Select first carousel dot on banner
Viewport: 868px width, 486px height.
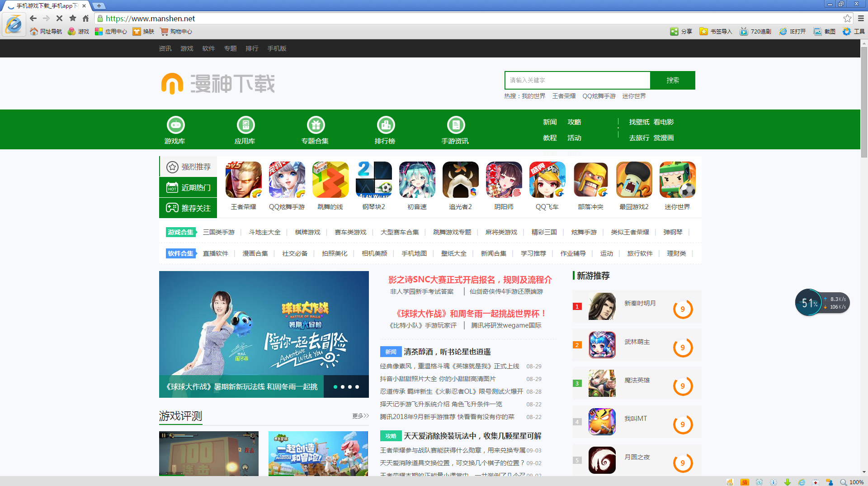coord(335,387)
